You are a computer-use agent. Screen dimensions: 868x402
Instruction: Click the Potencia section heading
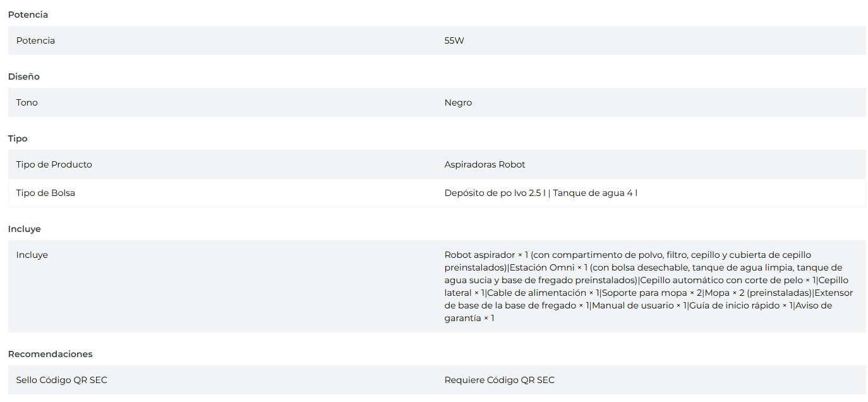coord(28,15)
